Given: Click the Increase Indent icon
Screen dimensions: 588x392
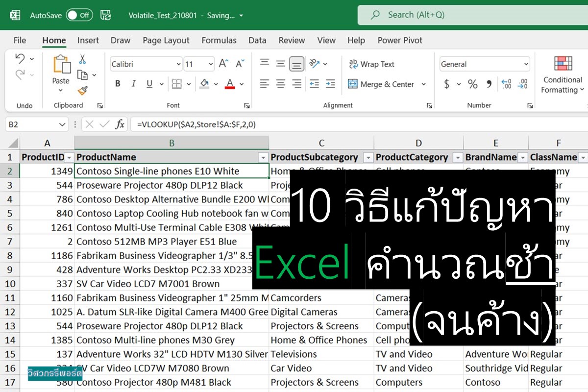Looking at the screenshot, I should pyautogui.click(x=331, y=84).
